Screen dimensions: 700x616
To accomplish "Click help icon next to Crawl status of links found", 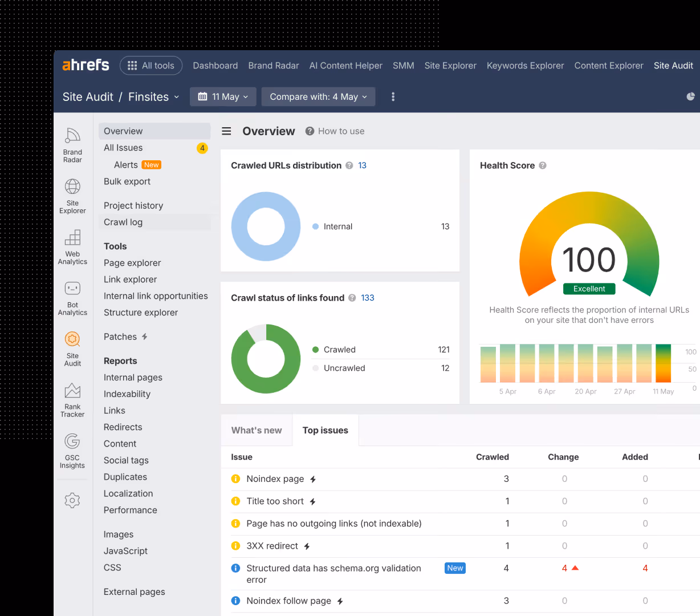I will coord(352,298).
